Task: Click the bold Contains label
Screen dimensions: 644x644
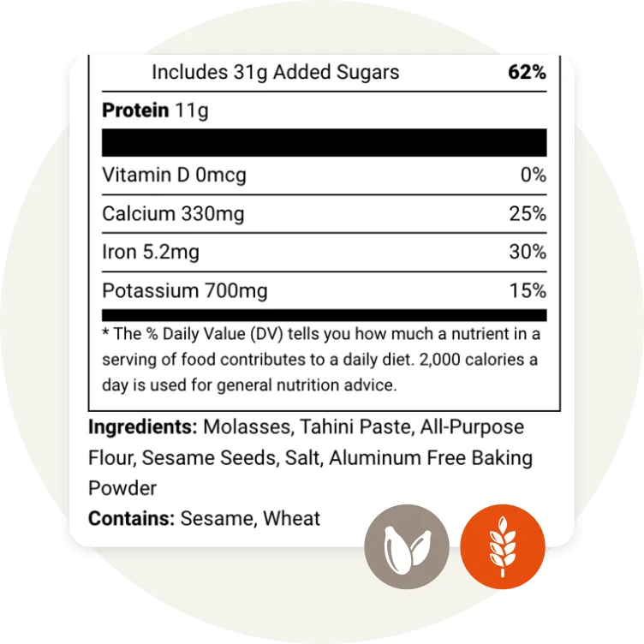Action: click(130, 518)
